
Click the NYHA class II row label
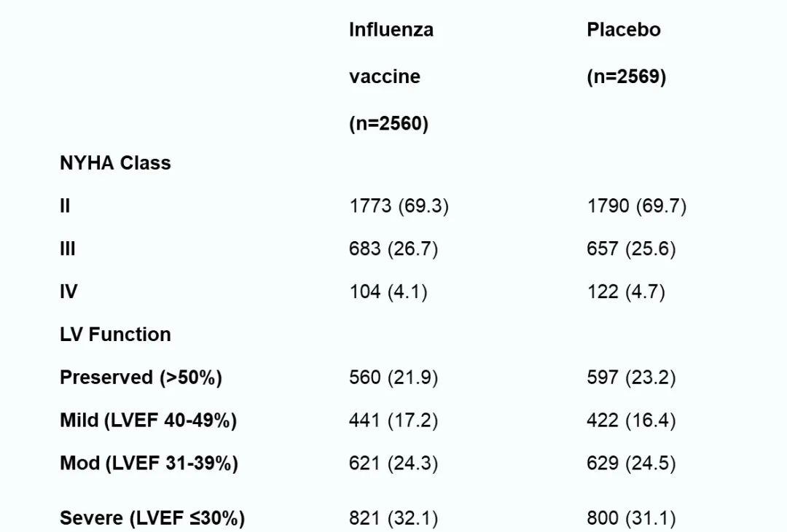(65, 206)
